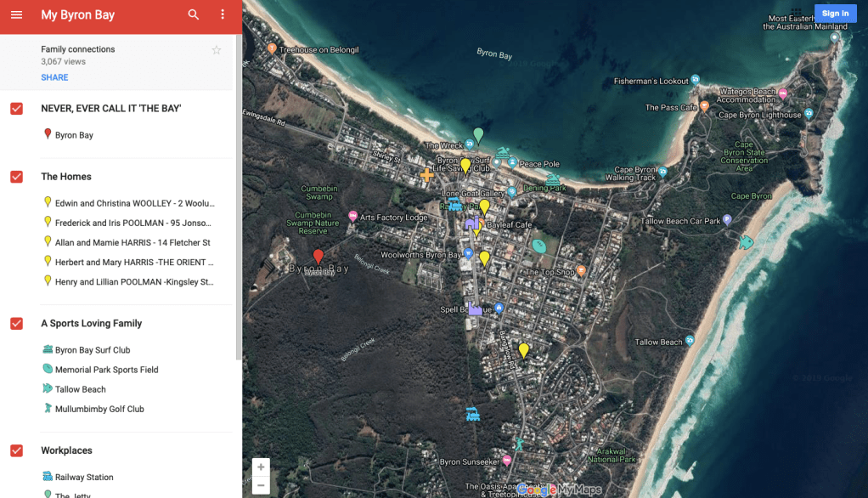
Task: Click the teal fish marker near Tallow Beach
Action: click(746, 242)
